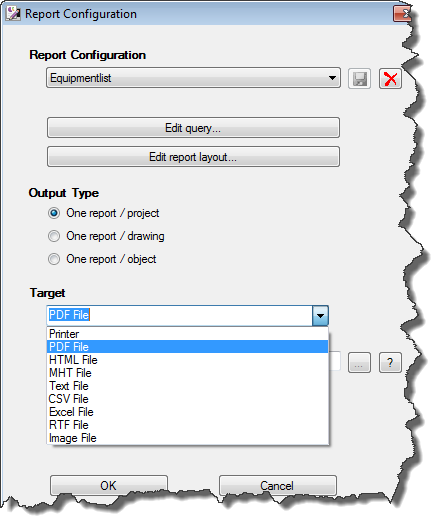Pick MHT File from list

click(187, 373)
